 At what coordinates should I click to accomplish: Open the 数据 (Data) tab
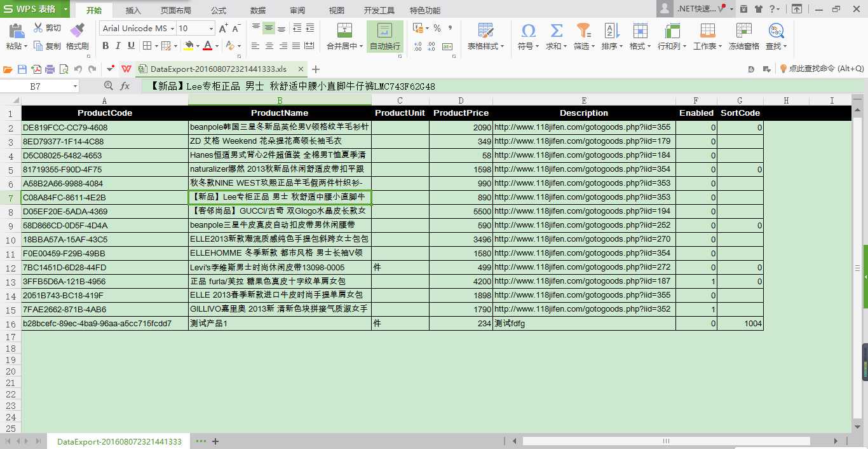(258, 11)
